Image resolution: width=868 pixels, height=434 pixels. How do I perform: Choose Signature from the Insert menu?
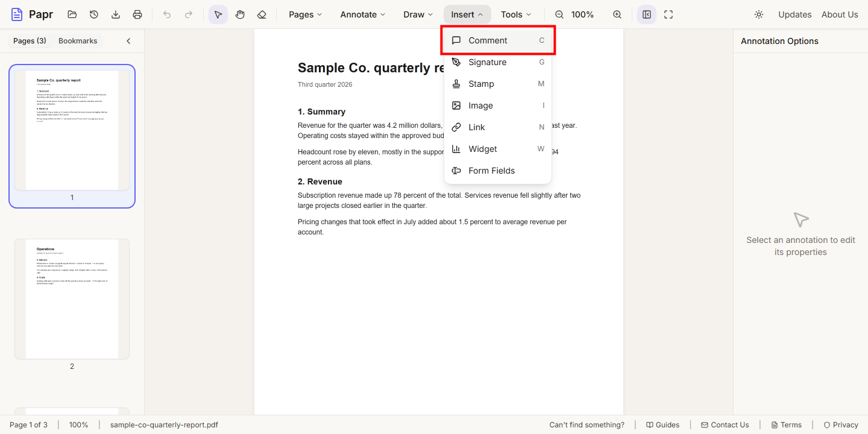(x=498, y=62)
